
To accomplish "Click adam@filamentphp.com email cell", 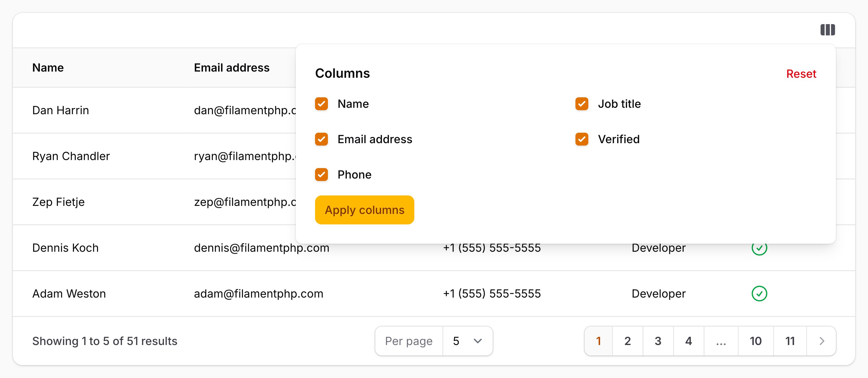I will (x=259, y=294).
